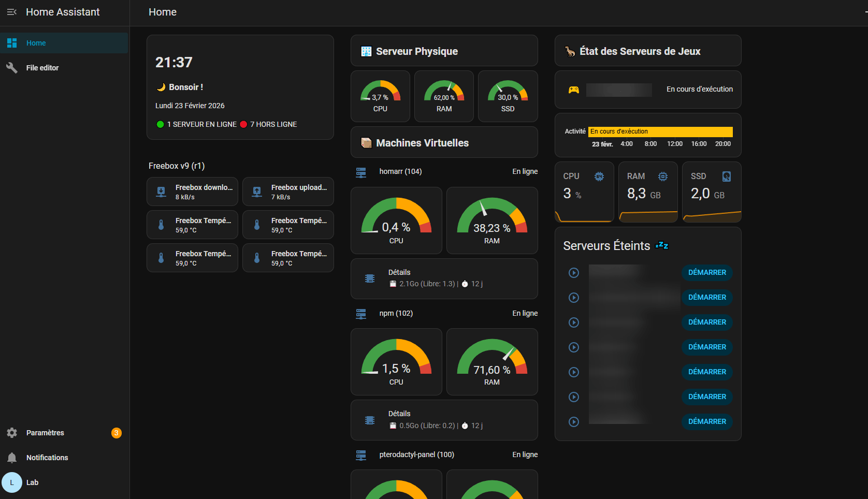
Task: Click the activity history timeline bar
Action: point(660,132)
